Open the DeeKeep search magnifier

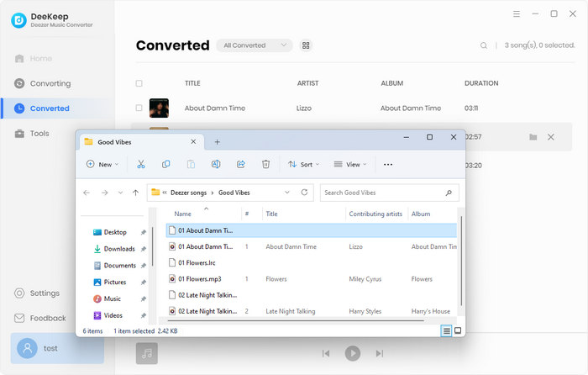pyautogui.click(x=484, y=45)
